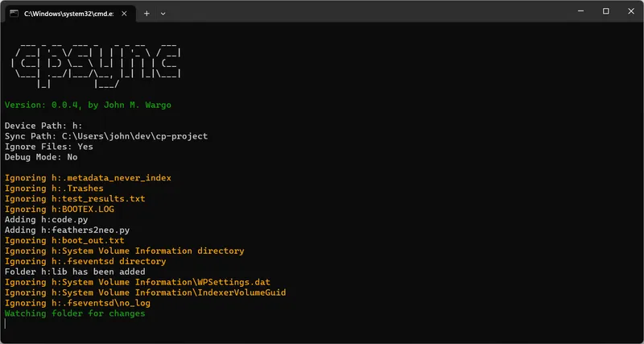Click 'Adding h:feathers2neo.py' line
The image size is (644, 344).
tap(67, 230)
